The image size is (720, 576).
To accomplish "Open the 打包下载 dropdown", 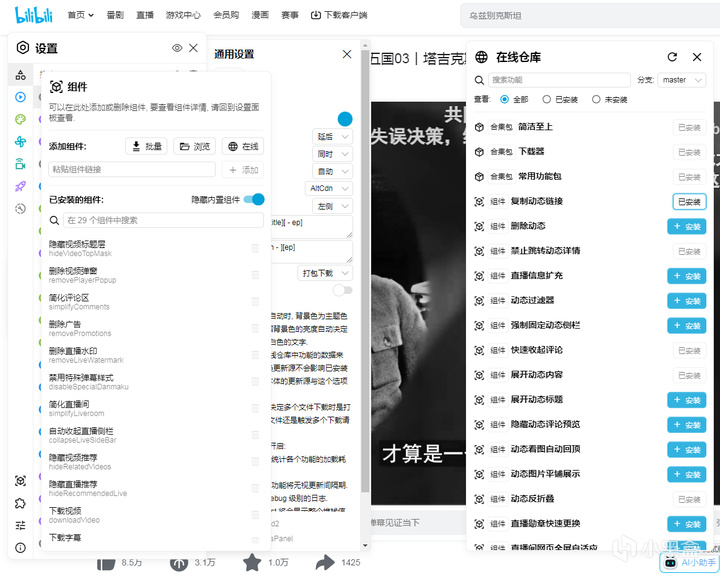I will 325,273.
